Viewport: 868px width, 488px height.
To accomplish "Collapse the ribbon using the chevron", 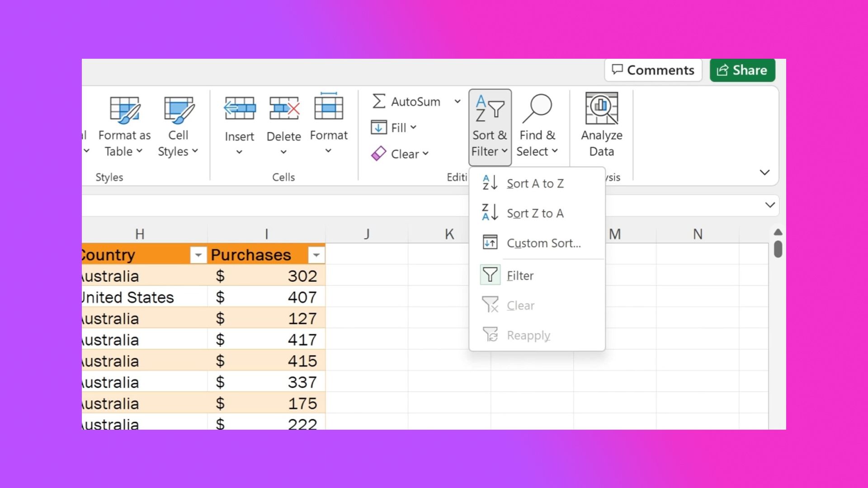I will click(765, 172).
